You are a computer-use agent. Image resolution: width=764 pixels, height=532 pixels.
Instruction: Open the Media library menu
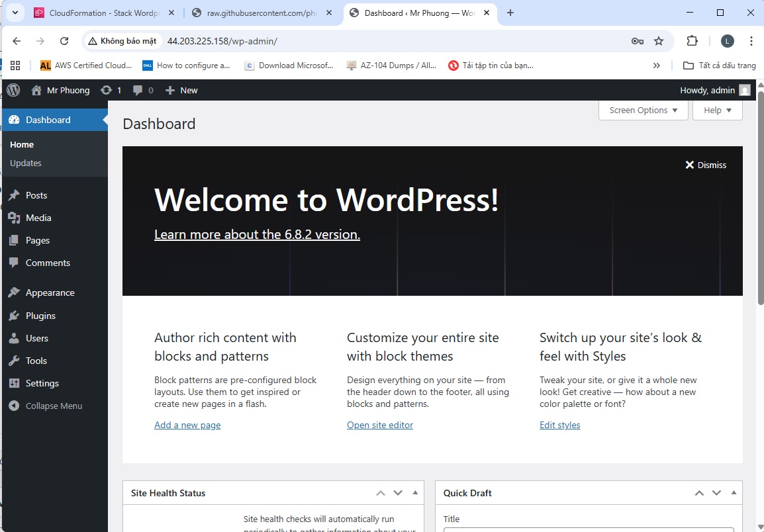38,218
